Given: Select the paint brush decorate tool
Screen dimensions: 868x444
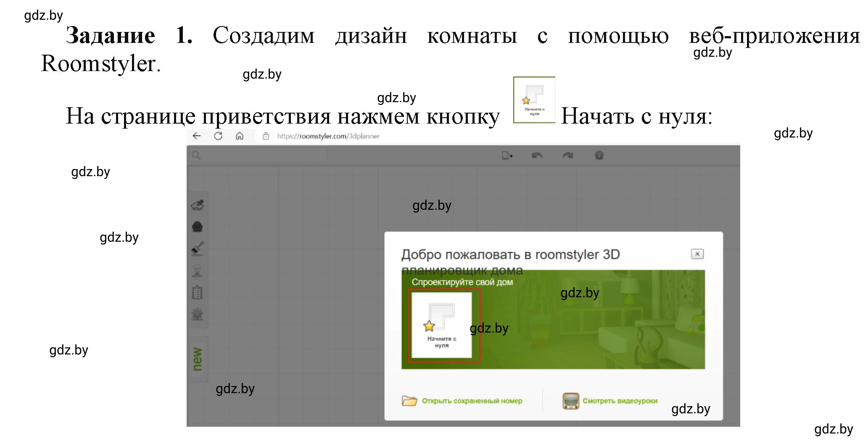Looking at the screenshot, I should 197,248.
